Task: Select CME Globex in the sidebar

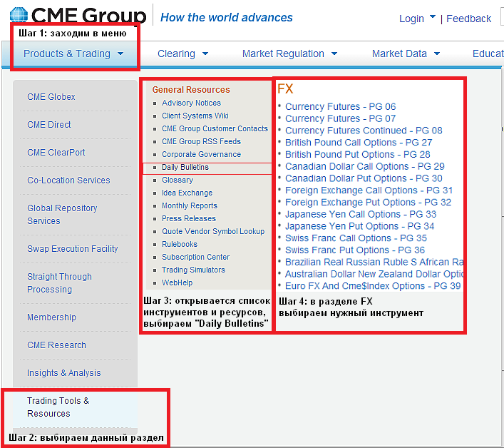Action: coord(51,97)
